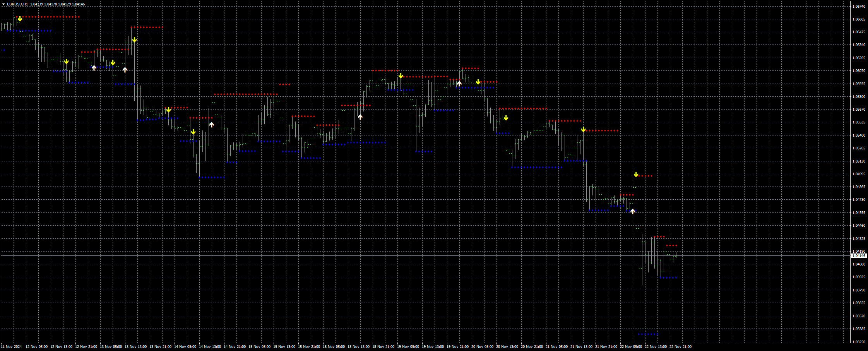868x351 pixels.
Task: Click the 22 Nov 21:00 time label
Action: 680,347
